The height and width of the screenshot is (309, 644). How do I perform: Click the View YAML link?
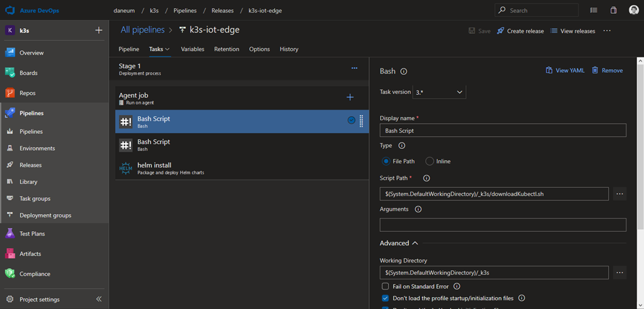565,70
